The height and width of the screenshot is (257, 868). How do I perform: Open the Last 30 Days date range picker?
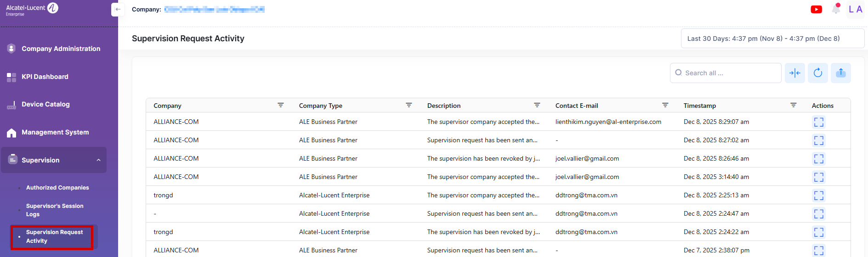tap(772, 39)
